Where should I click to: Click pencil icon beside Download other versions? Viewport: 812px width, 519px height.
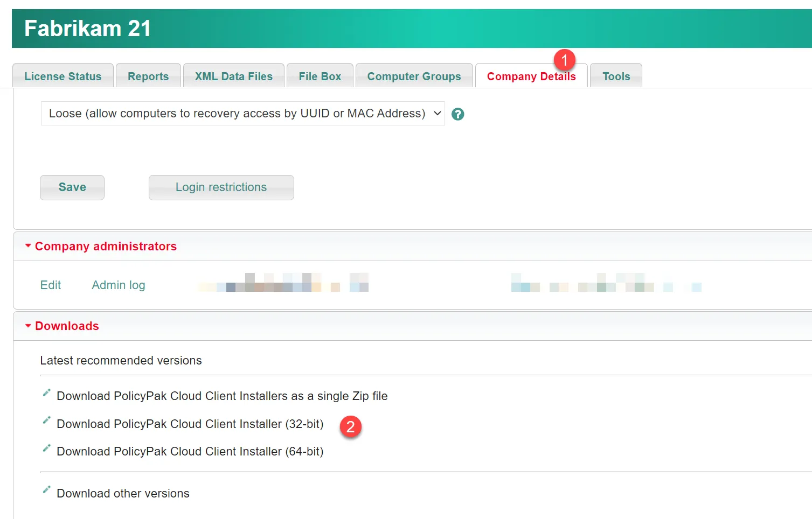[47, 490]
